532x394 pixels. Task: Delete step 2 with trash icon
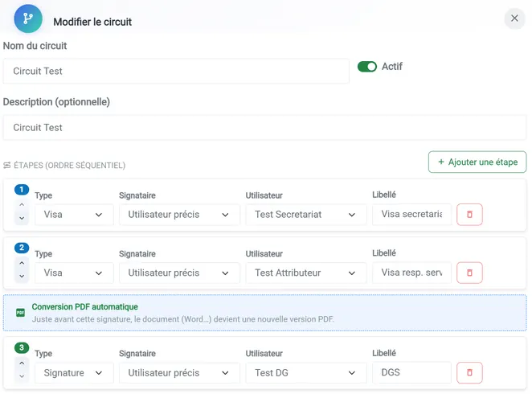coord(469,273)
